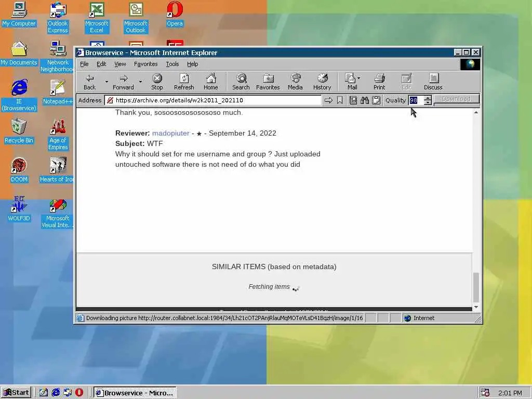The image size is (532, 399).
Task: Click the Discuss toolbar button
Action: click(433, 82)
